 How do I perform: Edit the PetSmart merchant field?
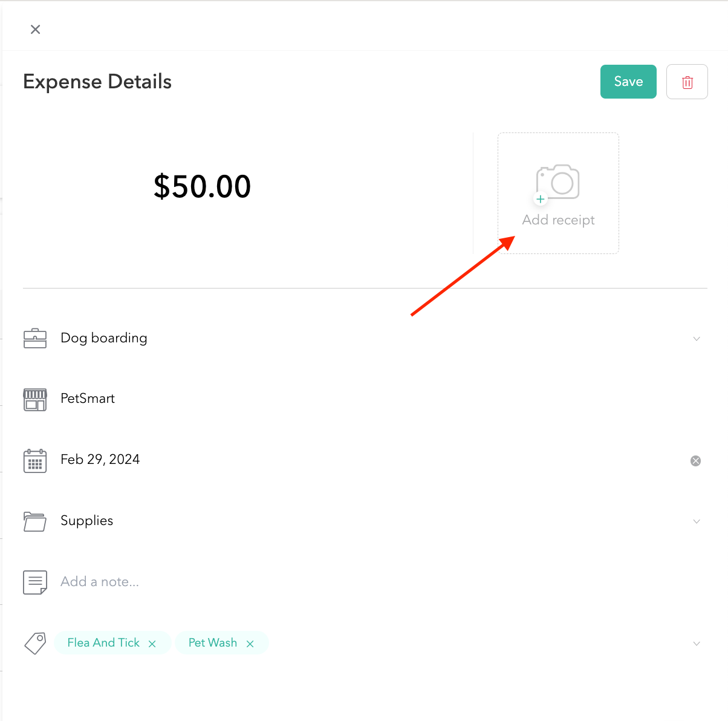pyautogui.click(x=88, y=399)
